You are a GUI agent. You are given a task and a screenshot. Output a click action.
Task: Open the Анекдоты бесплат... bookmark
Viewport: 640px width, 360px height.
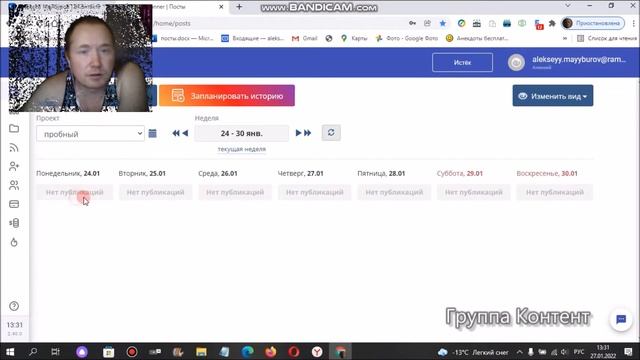pyautogui.click(x=477, y=38)
